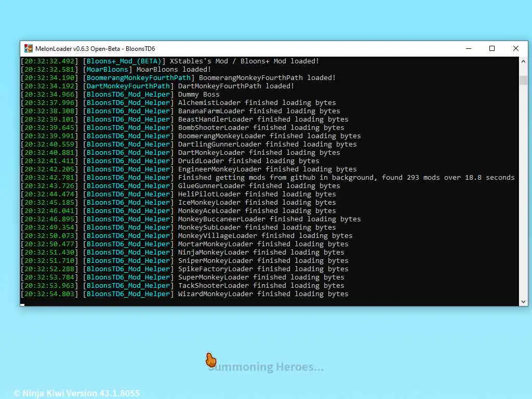Click the timestamp 20:32:54.803
Viewport: 532px width, 399px height.
tap(49, 294)
